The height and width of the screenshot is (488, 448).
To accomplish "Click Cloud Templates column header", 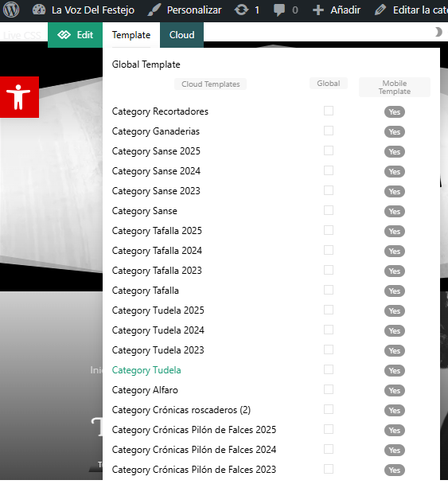I will pyautogui.click(x=211, y=84).
